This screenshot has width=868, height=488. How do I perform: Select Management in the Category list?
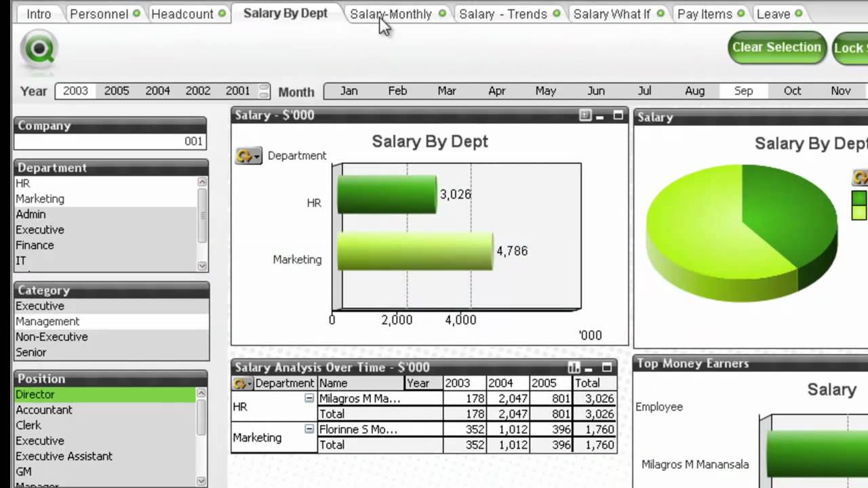coord(47,321)
